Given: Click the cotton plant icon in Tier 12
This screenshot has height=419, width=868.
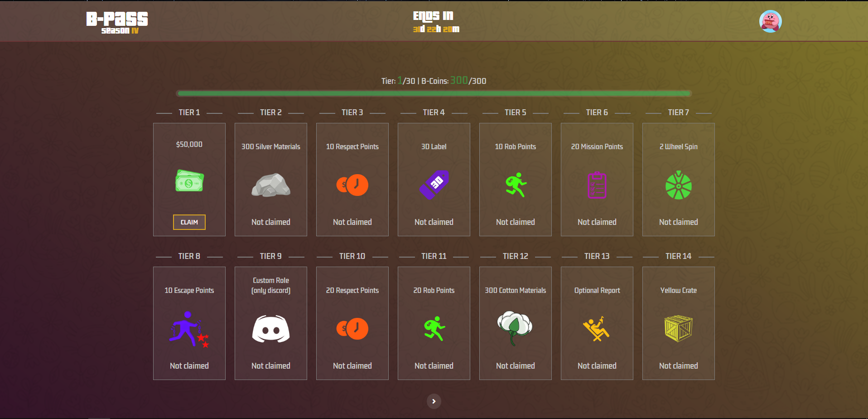Looking at the screenshot, I should click(x=515, y=327).
